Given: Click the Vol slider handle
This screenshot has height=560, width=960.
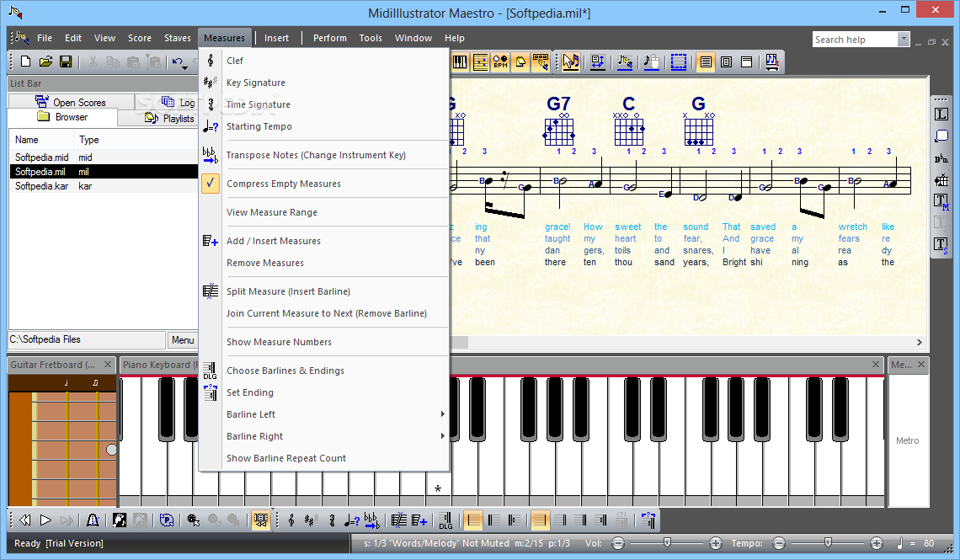Looking at the screenshot, I should (667, 542).
